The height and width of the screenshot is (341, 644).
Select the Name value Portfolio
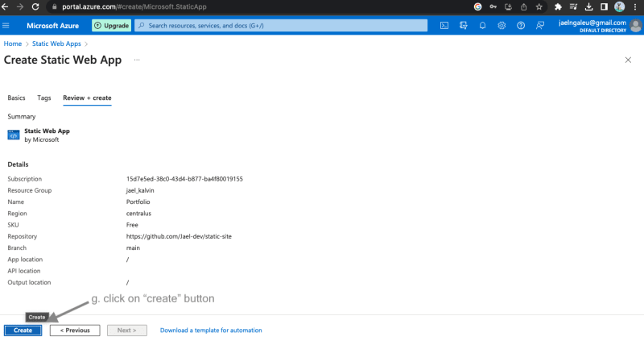click(138, 202)
